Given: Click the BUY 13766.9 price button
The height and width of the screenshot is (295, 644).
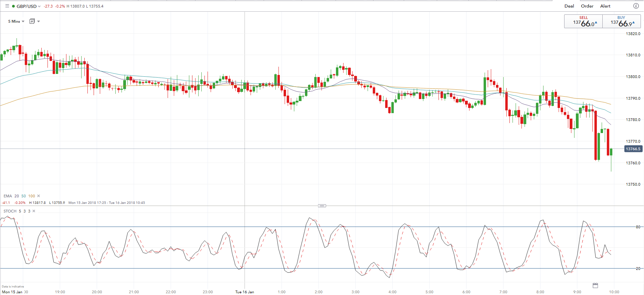Looking at the screenshot, I should coord(621,21).
